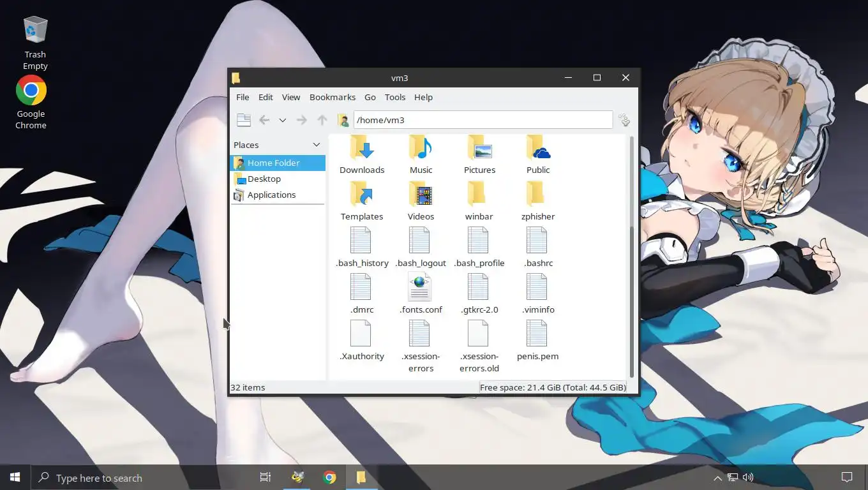The image size is (868, 490).
Task: Select the .xsession-errors.old file icon
Action: coord(478,334)
